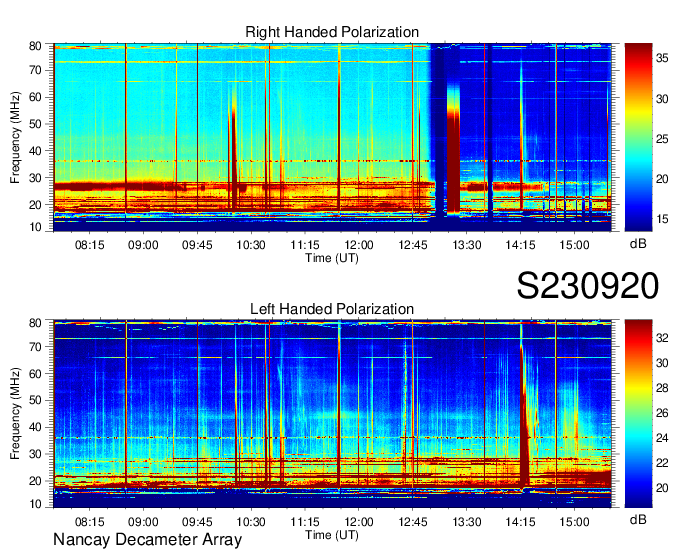The image size is (680, 552).
Task: Click the "Right Handed Polarization" plot title
Action: (x=332, y=32)
